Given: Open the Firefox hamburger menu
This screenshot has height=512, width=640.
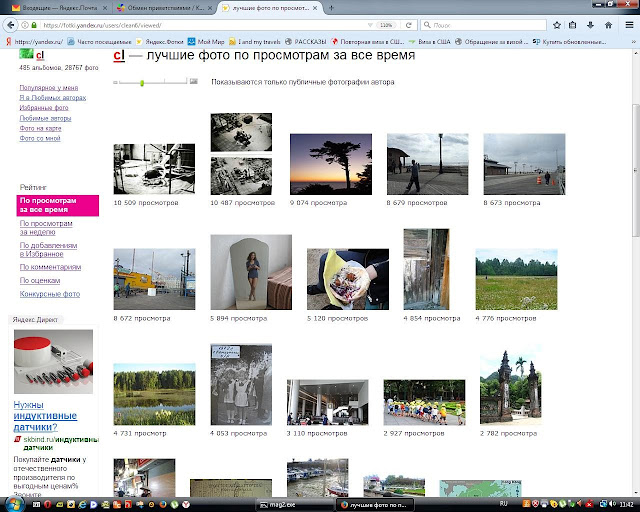Looking at the screenshot, I should (x=629, y=25).
